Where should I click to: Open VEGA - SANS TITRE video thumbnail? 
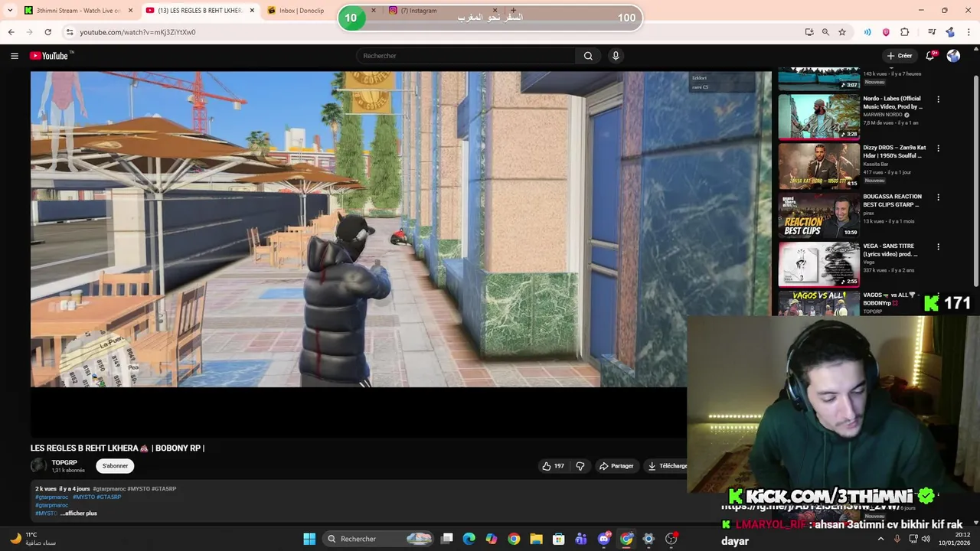click(x=819, y=264)
